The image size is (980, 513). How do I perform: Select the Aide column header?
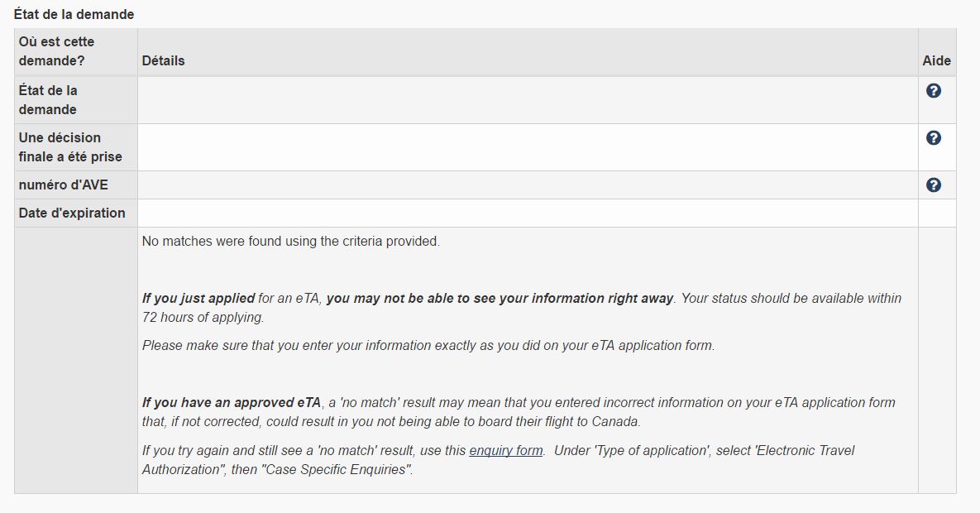click(x=936, y=60)
